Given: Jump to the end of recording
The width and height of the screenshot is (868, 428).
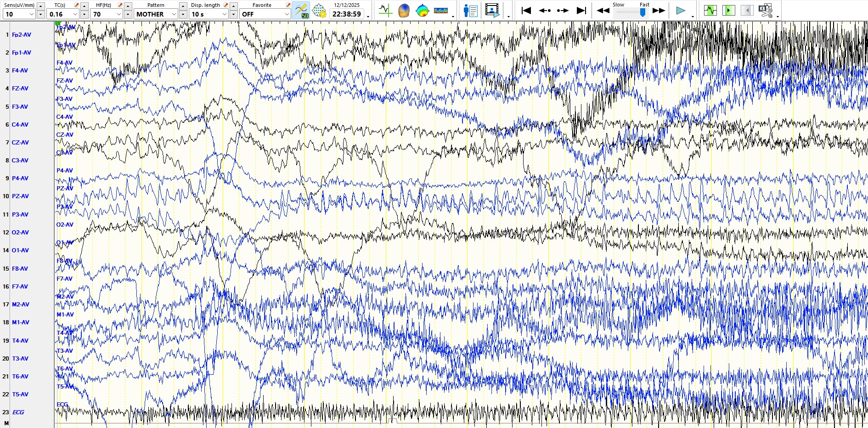Looking at the screenshot, I should tap(581, 11).
